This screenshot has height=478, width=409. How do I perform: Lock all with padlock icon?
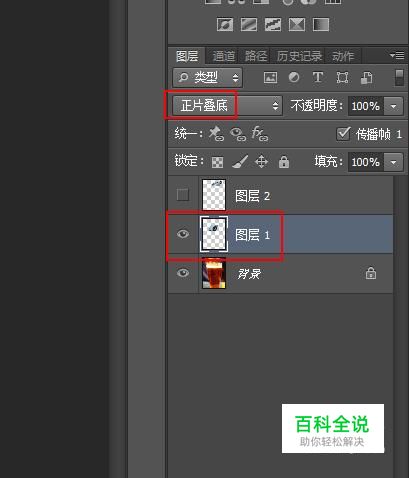tap(284, 162)
